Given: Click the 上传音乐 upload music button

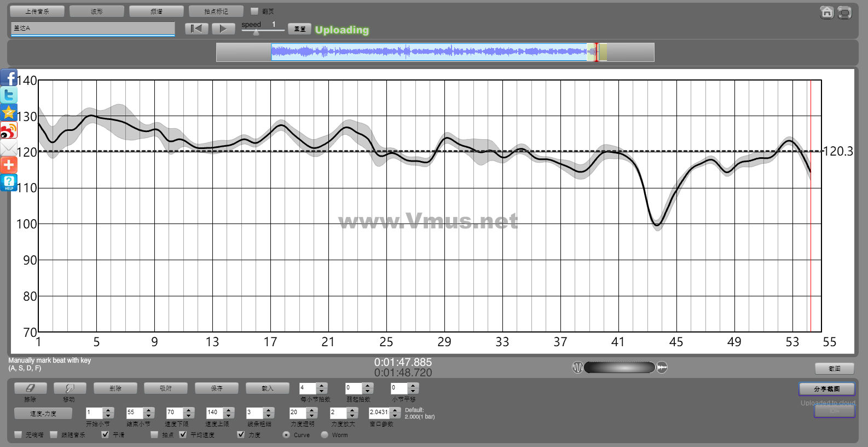Looking at the screenshot, I should pos(37,11).
